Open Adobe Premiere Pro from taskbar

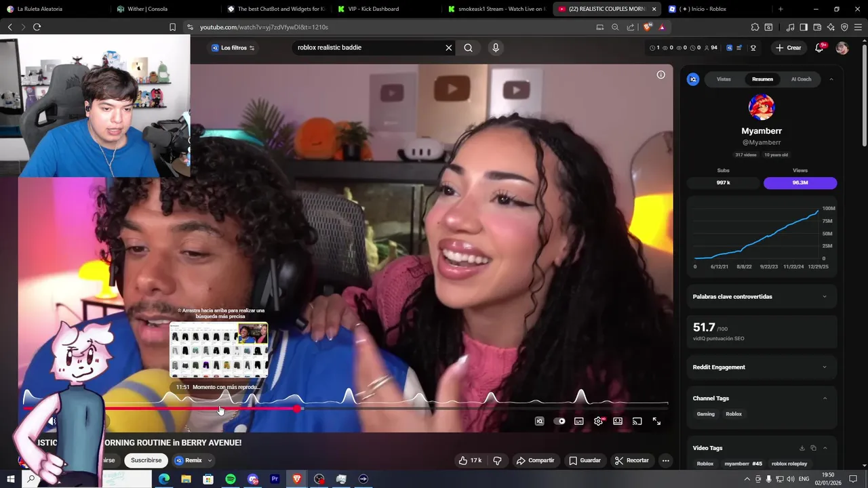coord(275,479)
